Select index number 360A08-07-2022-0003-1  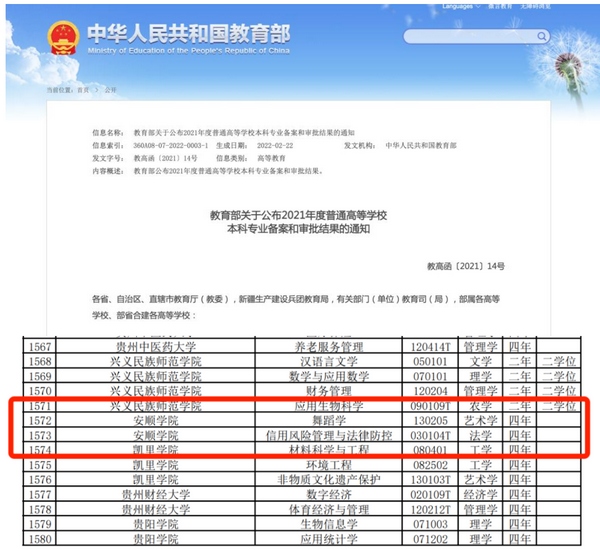tap(171, 145)
